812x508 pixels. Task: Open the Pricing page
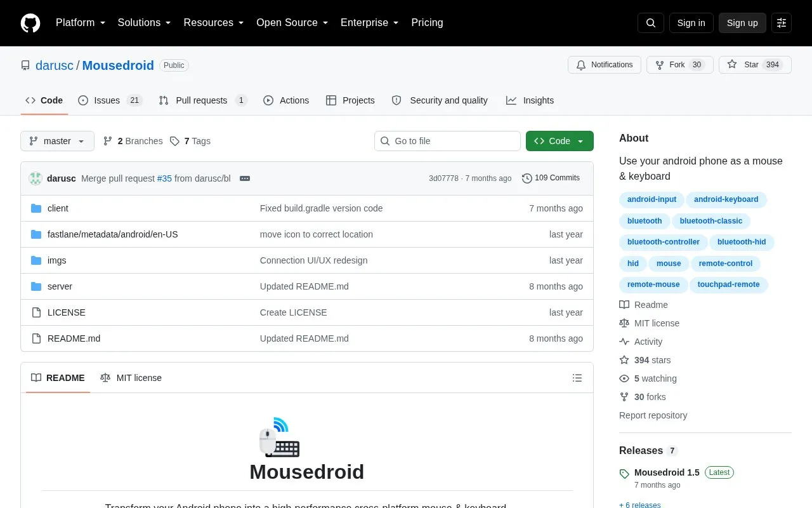[x=427, y=23]
